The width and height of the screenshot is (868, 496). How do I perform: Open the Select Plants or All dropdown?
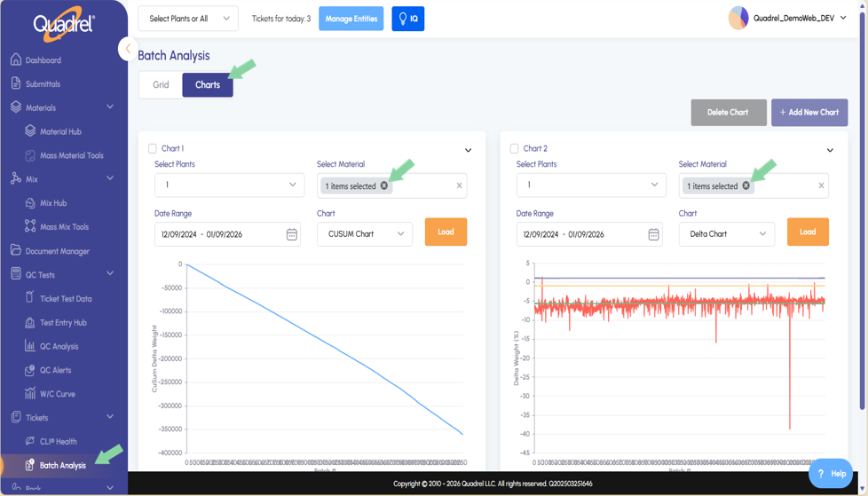pyautogui.click(x=188, y=19)
